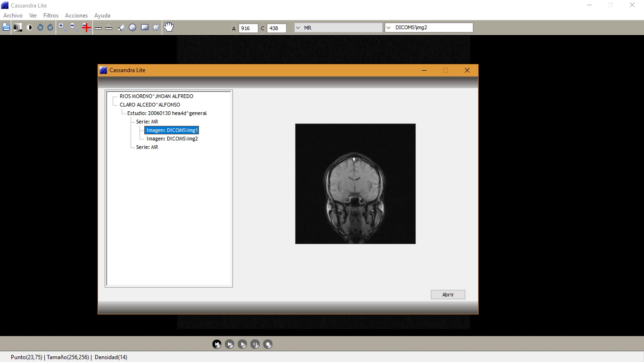Click the brain MRI preview thumbnail
This screenshot has height=362, width=644.
coord(355,184)
